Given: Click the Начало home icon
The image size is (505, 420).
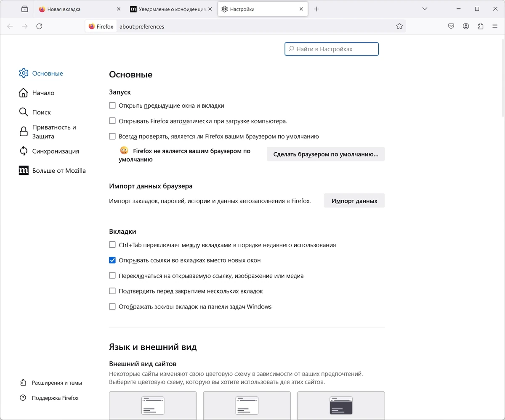Looking at the screenshot, I should click(24, 92).
